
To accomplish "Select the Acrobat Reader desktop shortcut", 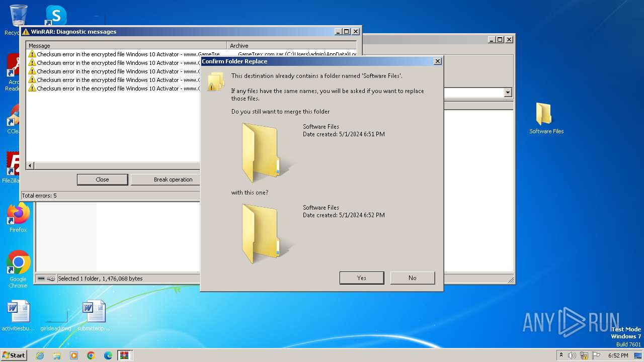I will pos(14,72).
